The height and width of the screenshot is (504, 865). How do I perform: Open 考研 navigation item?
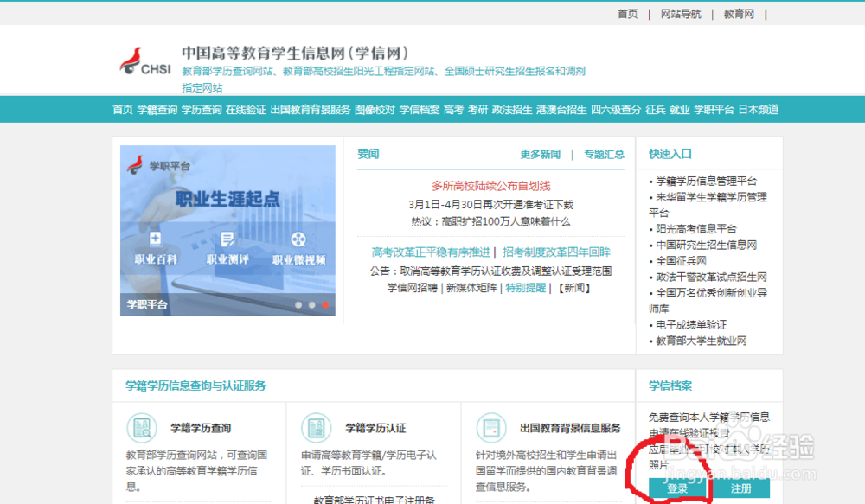[x=477, y=110]
